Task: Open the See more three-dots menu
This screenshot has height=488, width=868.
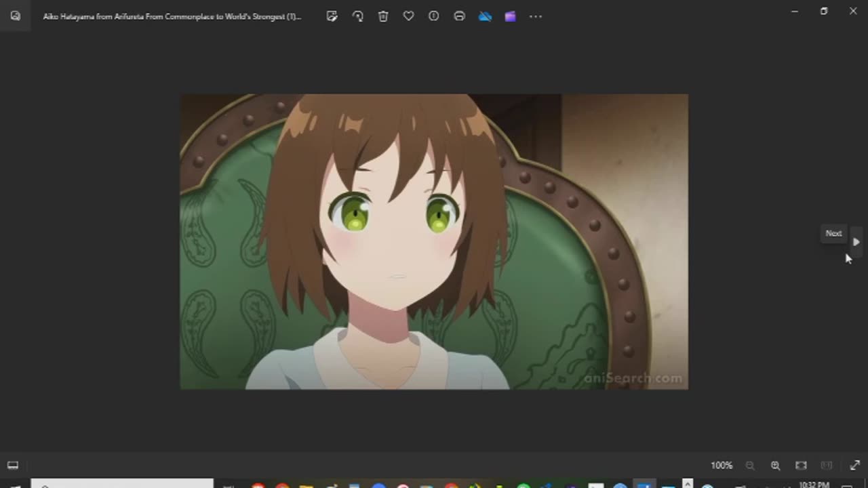Action: [536, 16]
